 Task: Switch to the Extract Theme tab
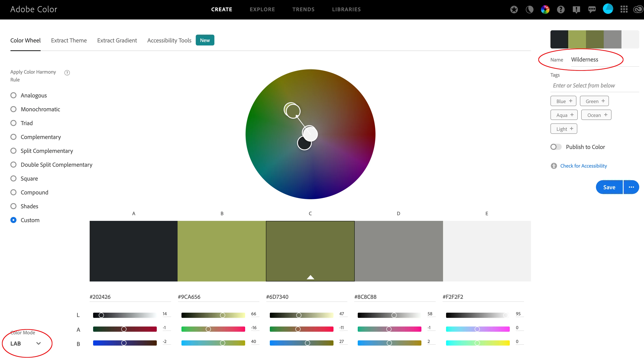(69, 40)
